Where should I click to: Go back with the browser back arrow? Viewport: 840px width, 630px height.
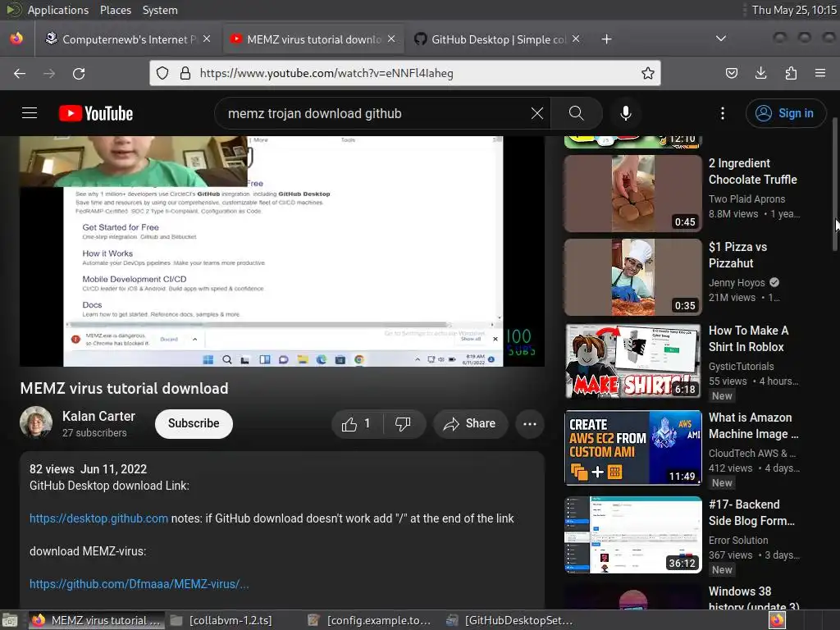[x=20, y=73]
